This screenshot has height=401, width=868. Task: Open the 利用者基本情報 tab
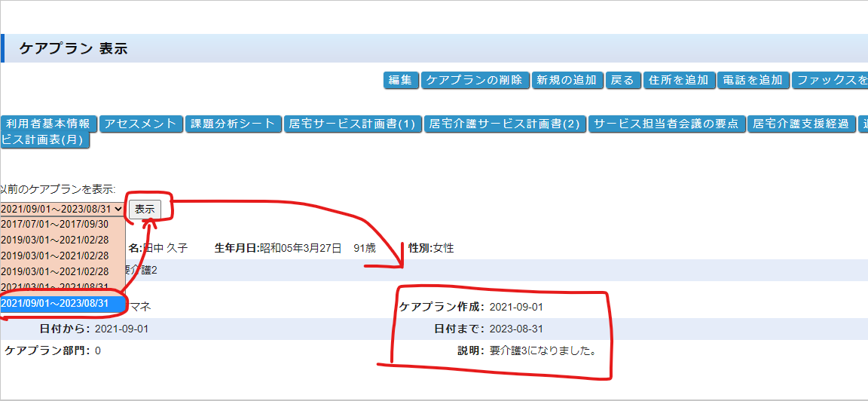(x=48, y=124)
